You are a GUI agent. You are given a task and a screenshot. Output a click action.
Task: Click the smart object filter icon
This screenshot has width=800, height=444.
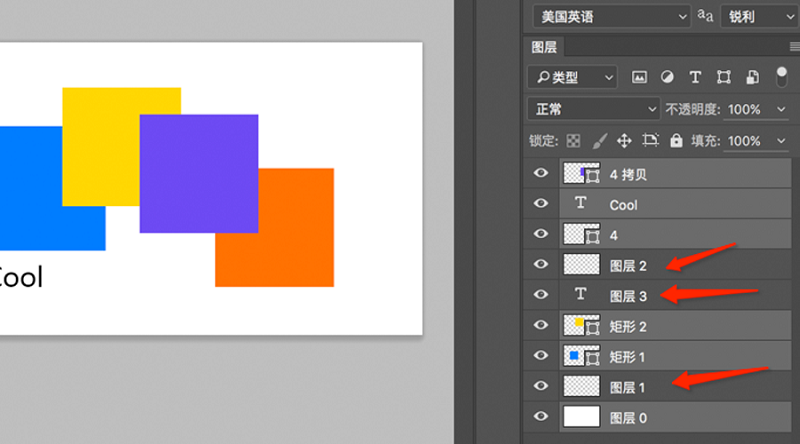click(751, 77)
